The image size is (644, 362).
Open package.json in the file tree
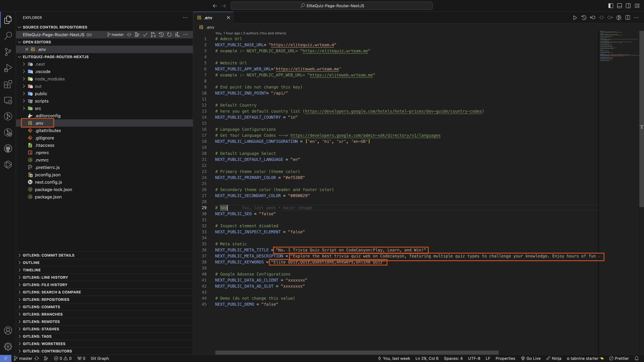[x=48, y=197]
